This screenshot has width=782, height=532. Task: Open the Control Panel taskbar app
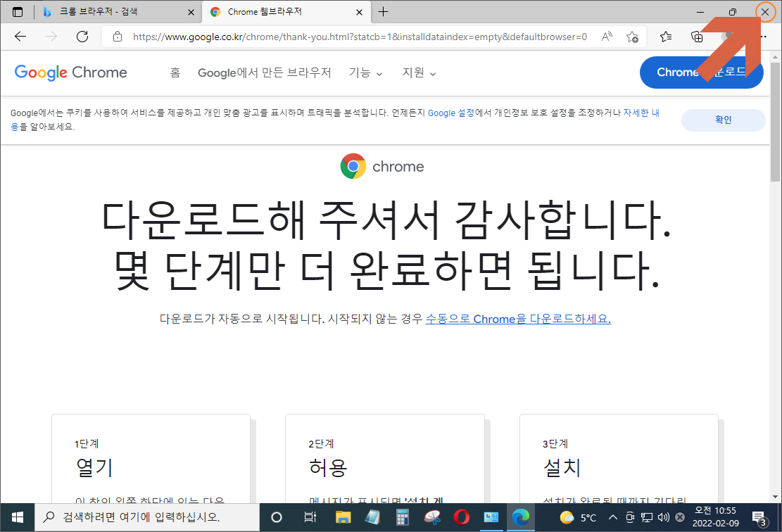pyautogui.click(x=491, y=517)
